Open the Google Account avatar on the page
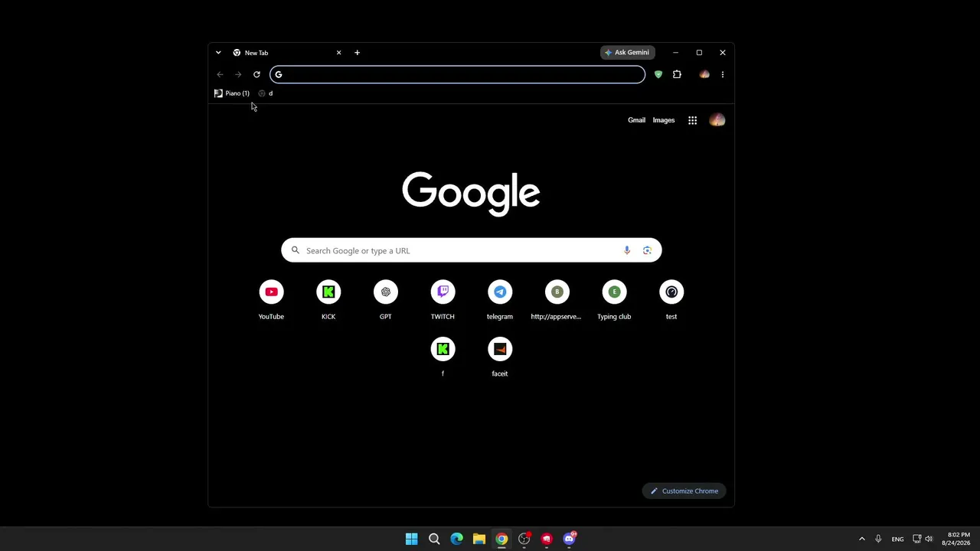 (717, 120)
